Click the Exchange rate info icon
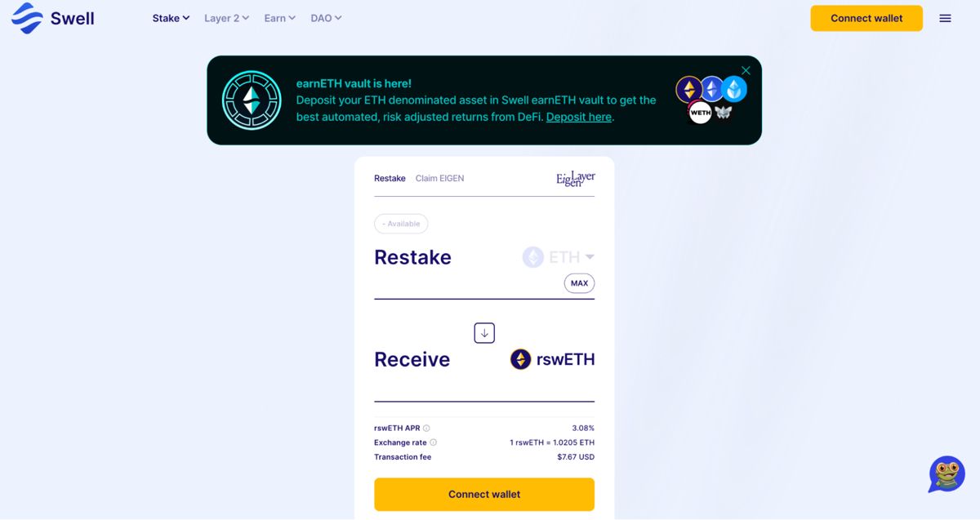 point(433,442)
